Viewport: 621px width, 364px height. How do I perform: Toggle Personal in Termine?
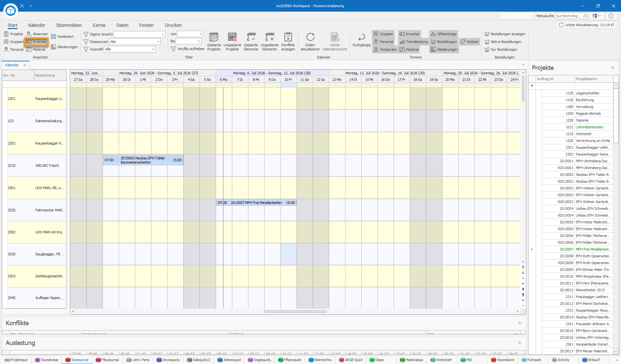pyautogui.click(x=383, y=42)
